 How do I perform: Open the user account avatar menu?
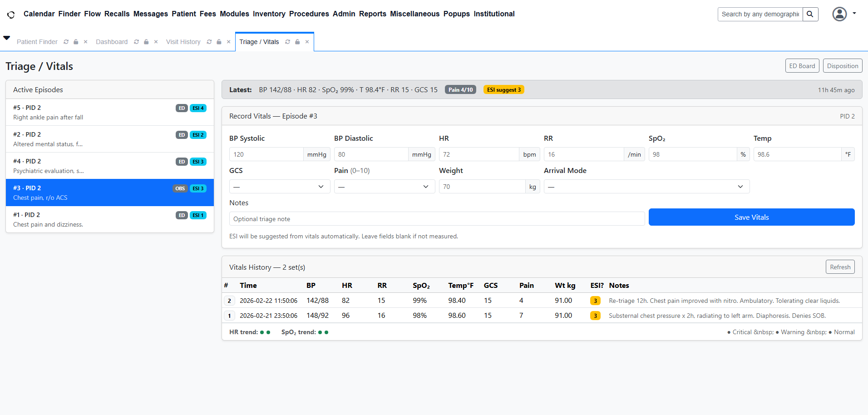(x=839, y=14)
